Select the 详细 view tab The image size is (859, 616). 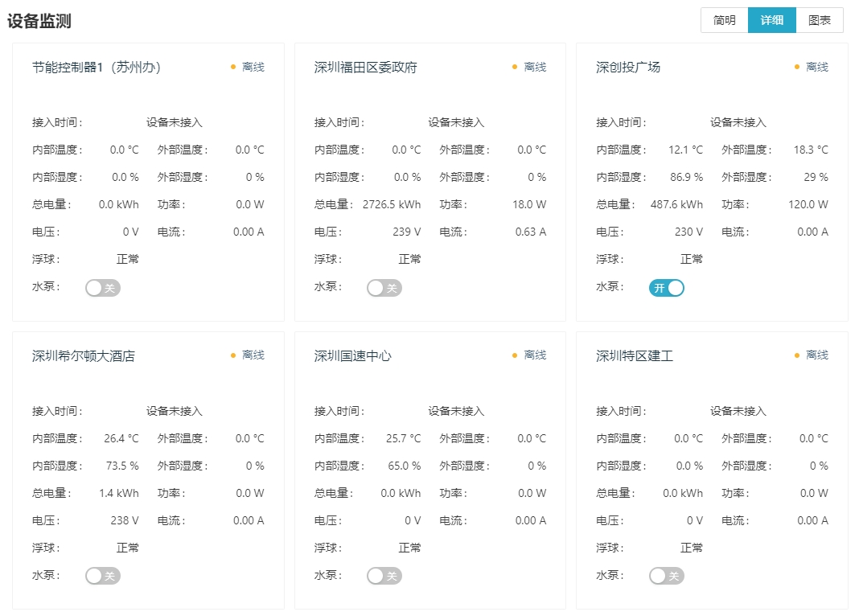(771, 20)
